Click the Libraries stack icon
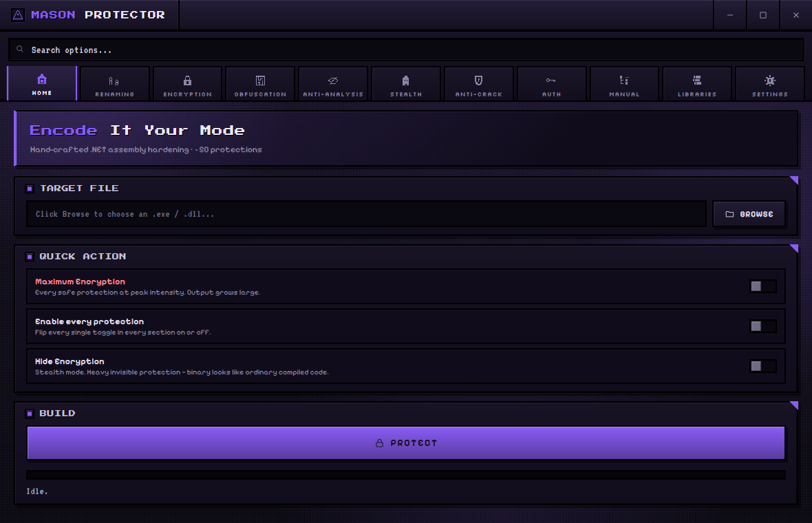This screenshot has height=523, width=812. click(697, 81)
